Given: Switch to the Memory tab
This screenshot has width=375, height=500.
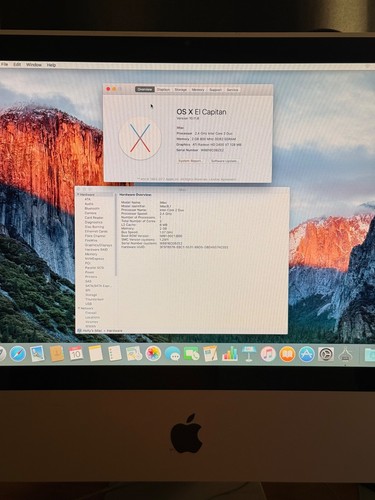Looking at the screenshot, I should [x=198, y=89].
